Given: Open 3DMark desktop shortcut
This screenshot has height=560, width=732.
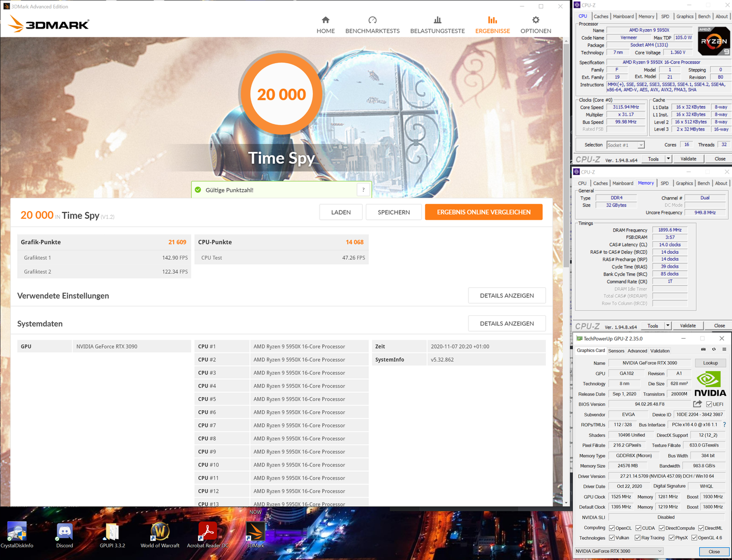Looking at the screenshot, I should pos(255,534).
